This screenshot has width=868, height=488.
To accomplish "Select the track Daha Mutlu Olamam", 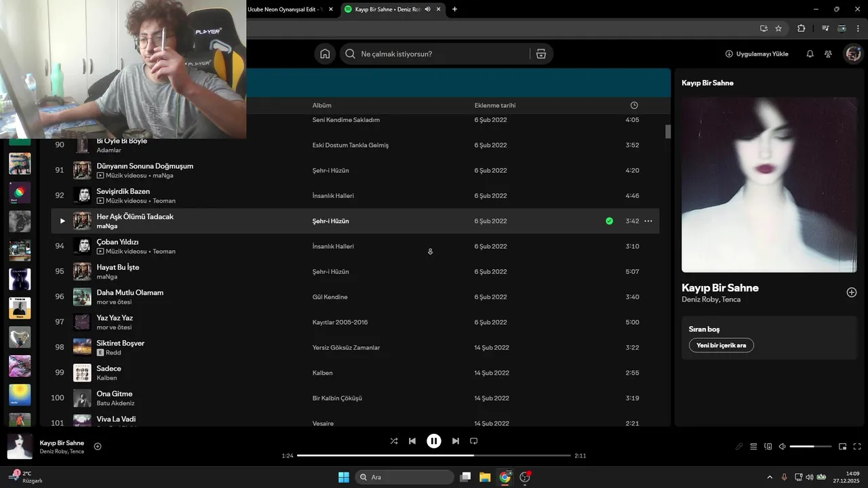I will 130,293.
